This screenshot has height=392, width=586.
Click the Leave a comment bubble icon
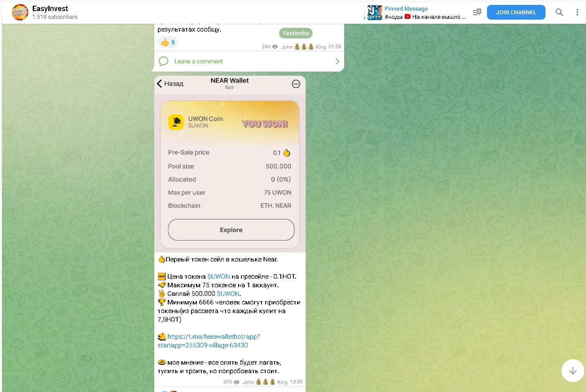[164, 61]
